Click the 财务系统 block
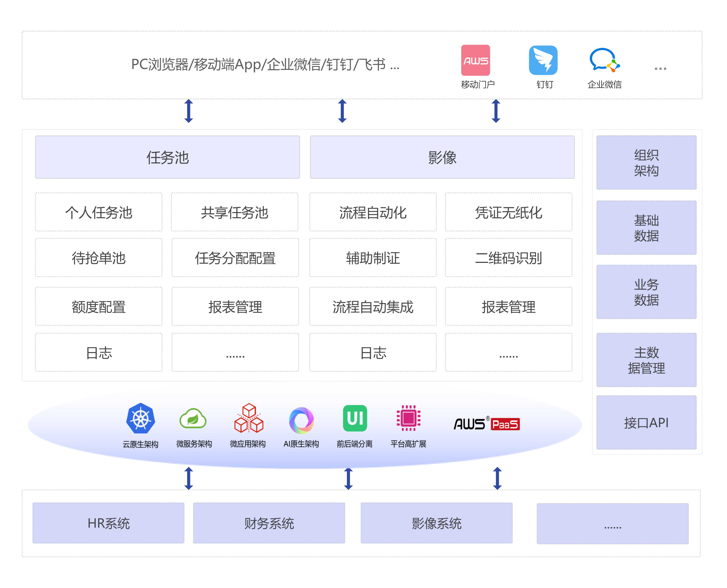The image size is (727, 588). [269, 523]
